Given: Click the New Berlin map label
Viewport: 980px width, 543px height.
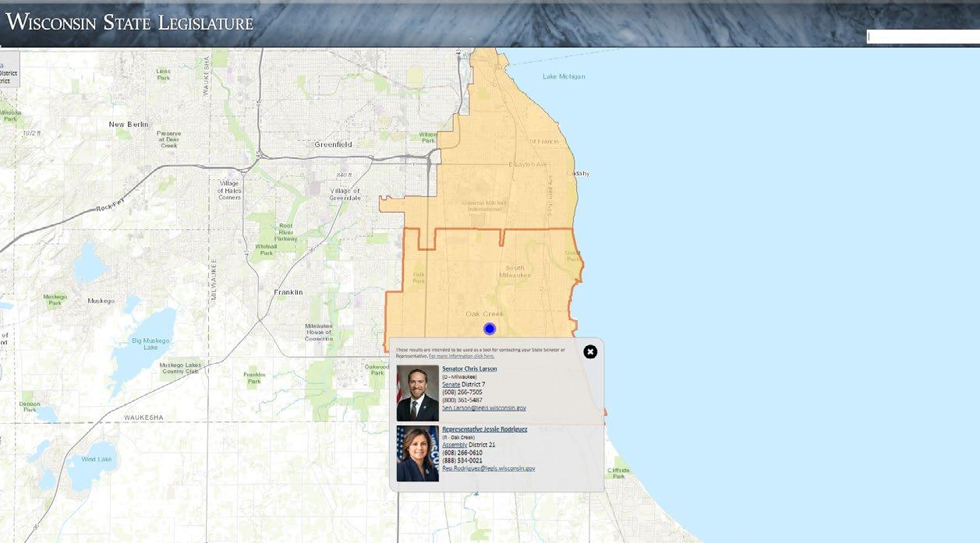Looking at the screenshot, I should pyautogui.click(x=128, y=125).
